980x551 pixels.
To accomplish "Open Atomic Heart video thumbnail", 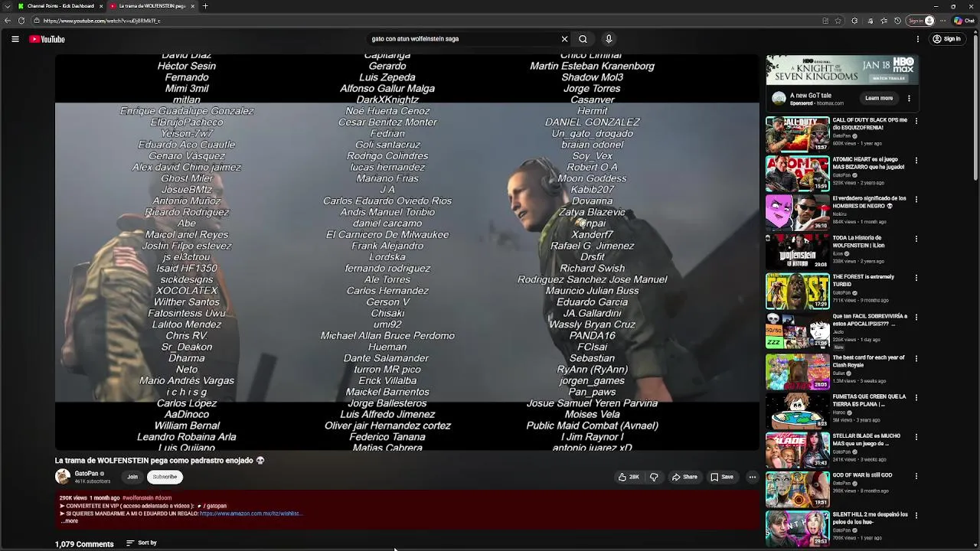I will pyautogui.click(x=797, y=173).
